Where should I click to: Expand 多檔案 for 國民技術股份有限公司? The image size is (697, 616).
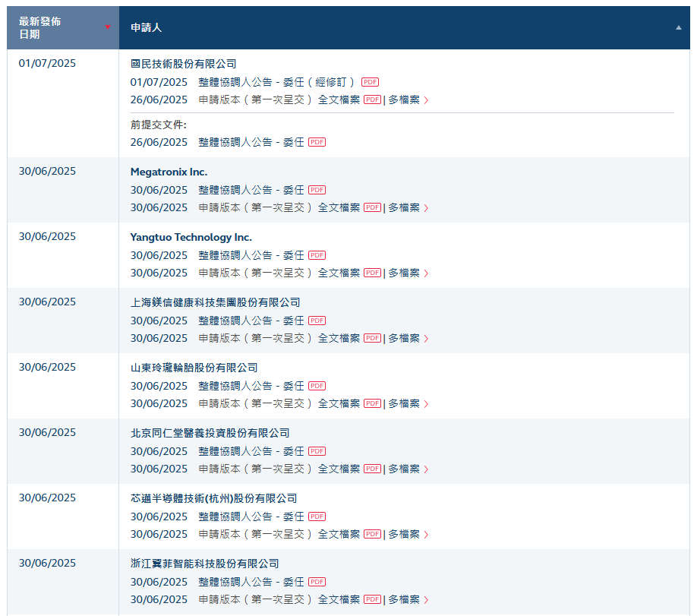(408, 100)
